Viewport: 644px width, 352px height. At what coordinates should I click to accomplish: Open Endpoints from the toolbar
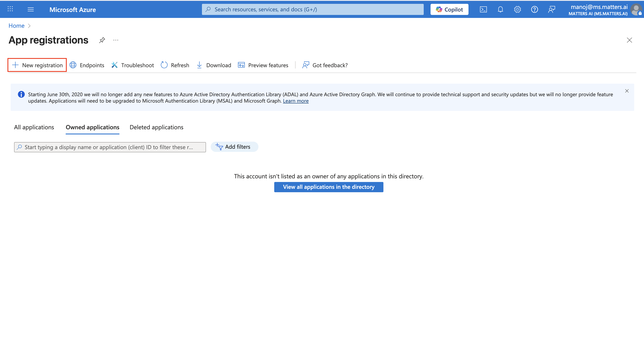tap(87, 65)
